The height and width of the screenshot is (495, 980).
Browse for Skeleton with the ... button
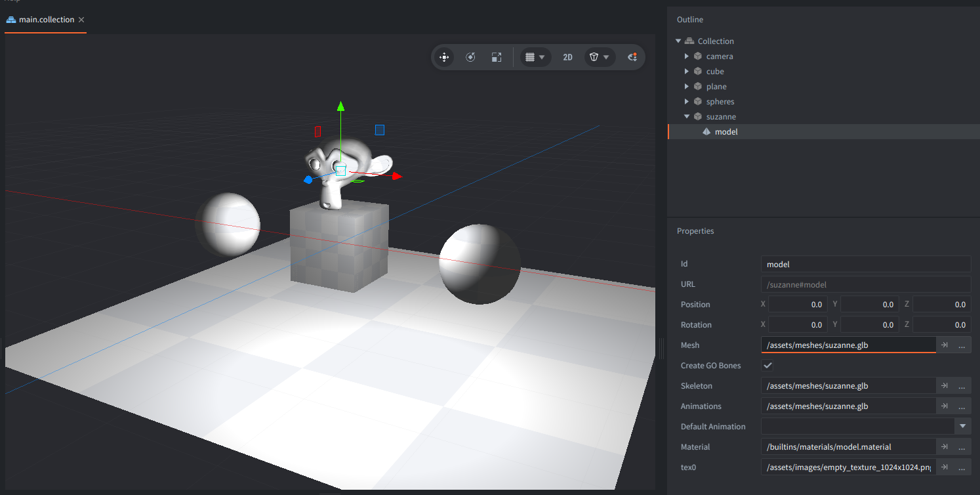point(962,385)
